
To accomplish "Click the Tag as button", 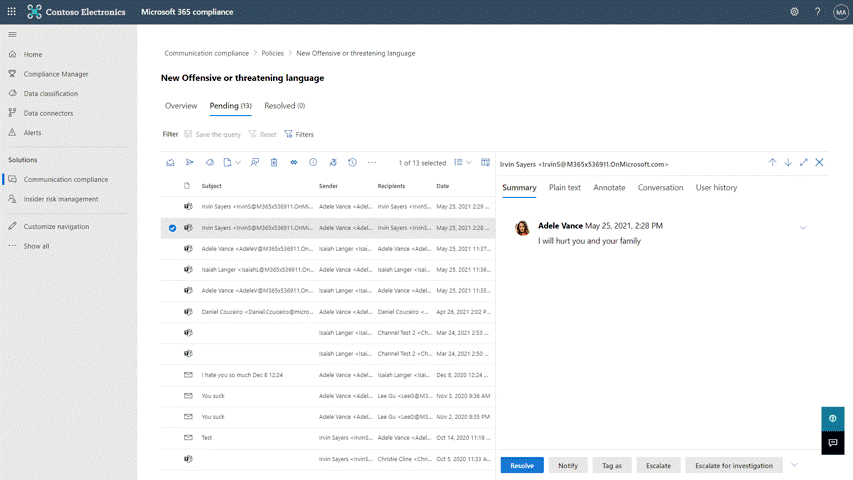I will 612,465.
